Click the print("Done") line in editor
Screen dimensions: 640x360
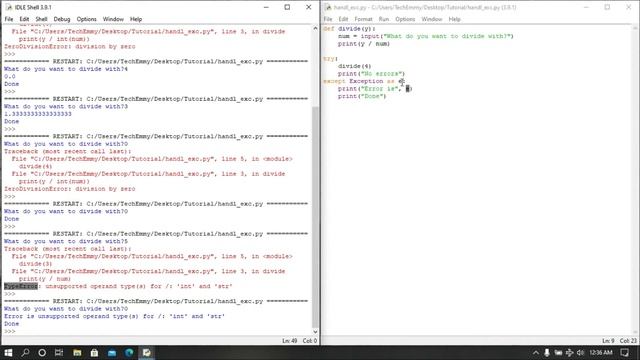click(x=362, y=96)
